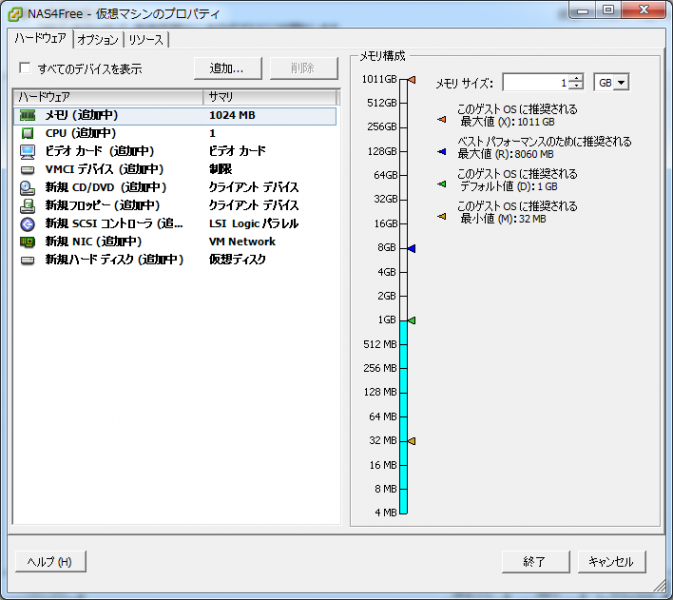This screenshot has height=600, width=673.
Task: Click the video card (ビデオ カード) icon
Action: click(x=27, y=152)
